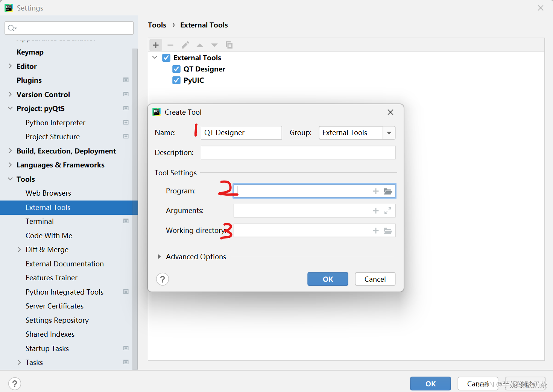
Task: Browse for Program with folder icon
Action: pos(388,191)
